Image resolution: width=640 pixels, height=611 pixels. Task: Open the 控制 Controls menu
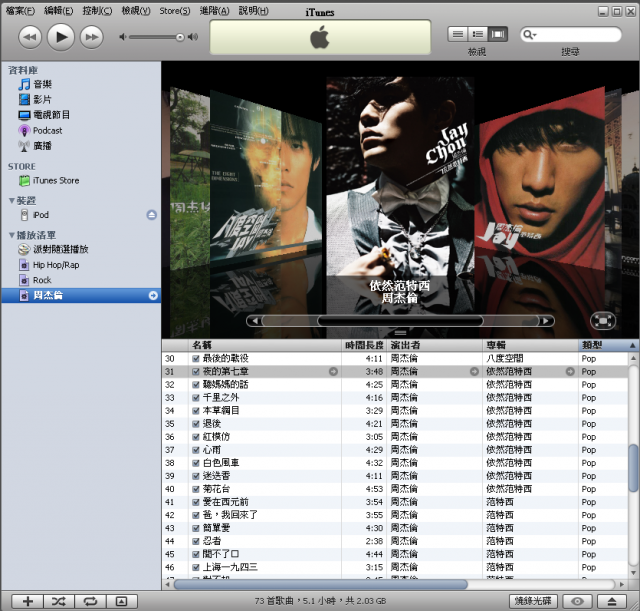click(97, 11)
